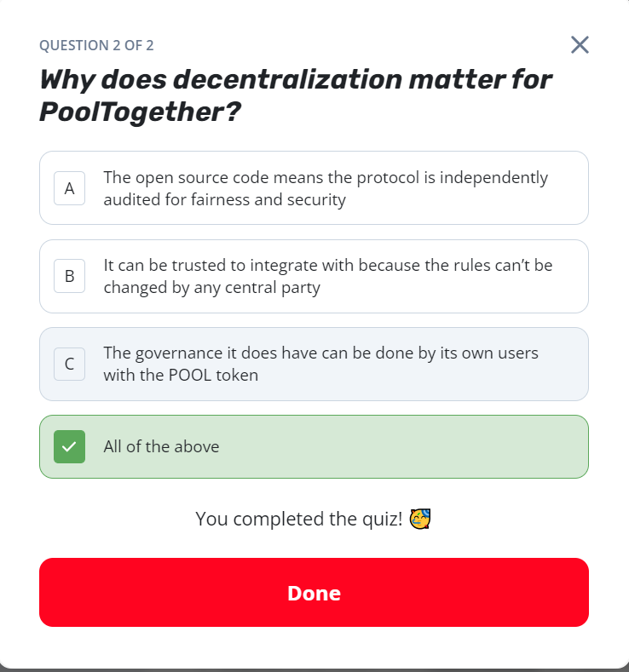The image size is (629, 672).
Task: Select the 'All of the above' text
Action: click(161, 446)
